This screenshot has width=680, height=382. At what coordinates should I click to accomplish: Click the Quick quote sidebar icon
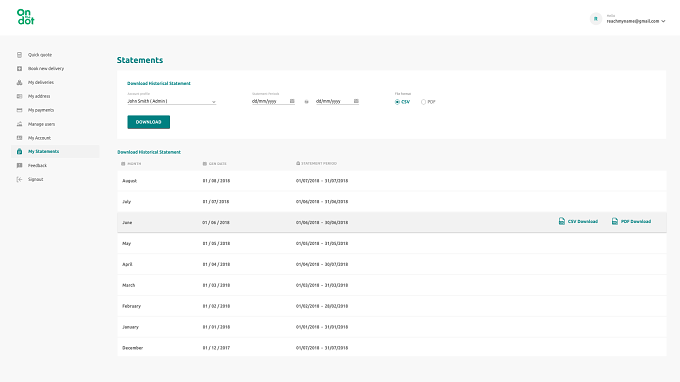pyautogui.click(x=19, y=55)
